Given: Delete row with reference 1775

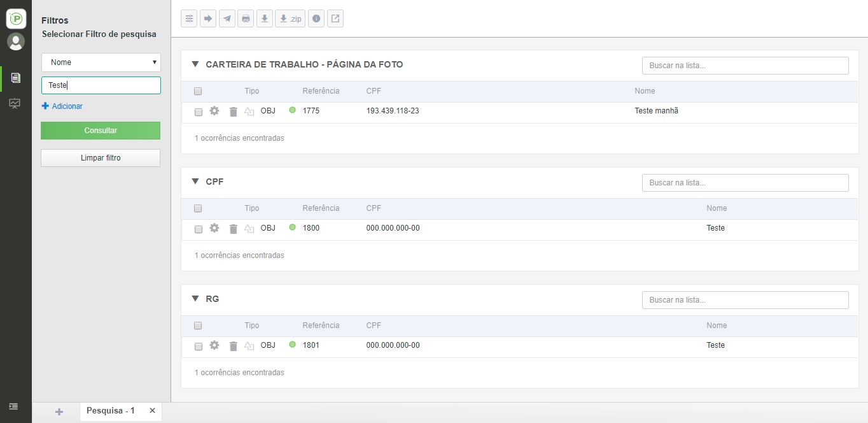Looking at the screenshot, I should [x=233, y=111].
